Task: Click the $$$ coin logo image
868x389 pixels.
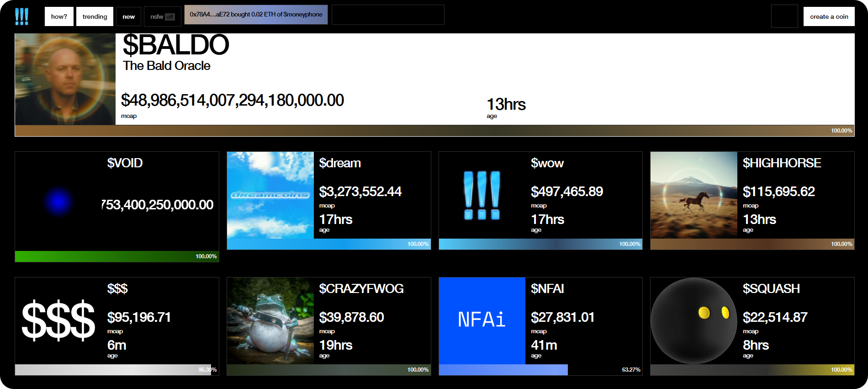Action: 58,321
